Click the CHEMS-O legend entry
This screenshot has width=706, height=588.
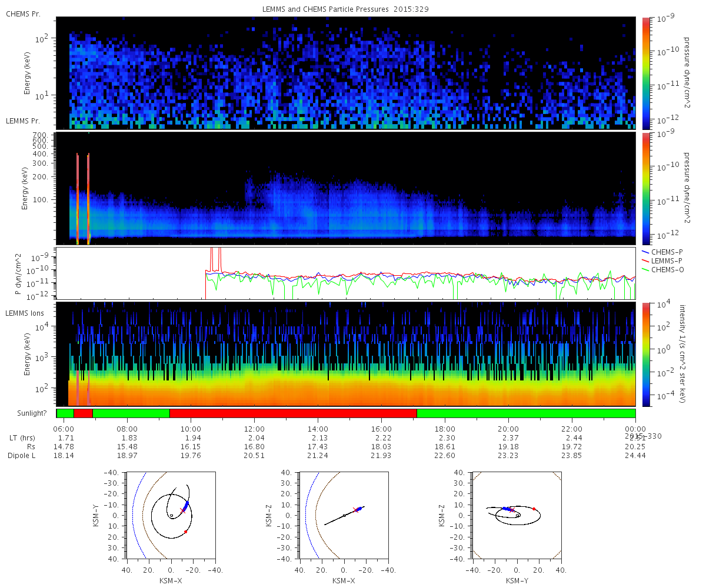click(x=662, y=269)
